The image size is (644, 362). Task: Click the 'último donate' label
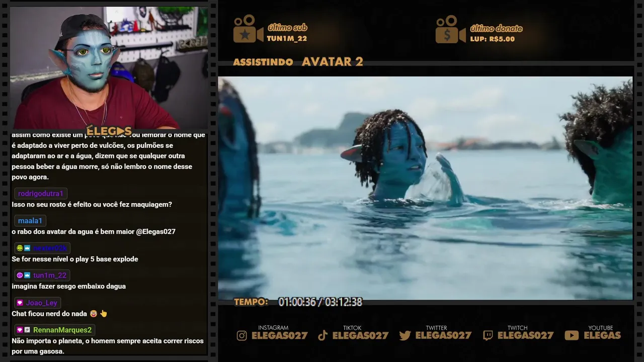pos(496,28)
